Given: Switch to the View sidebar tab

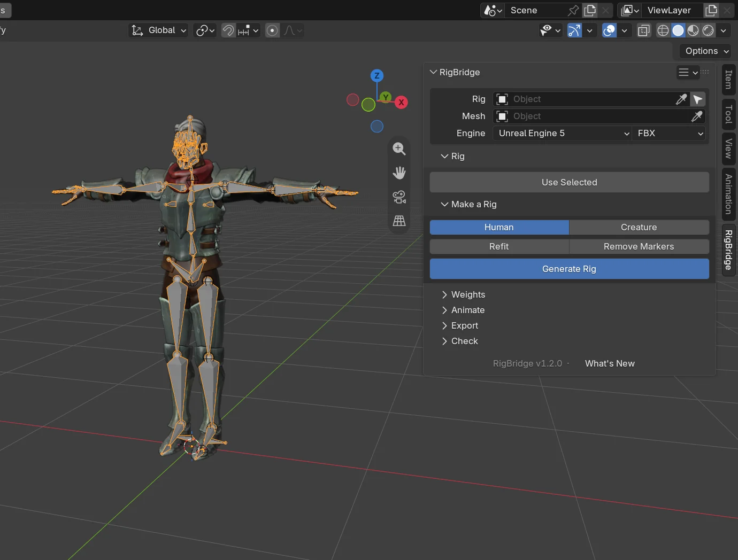Looking at the screenshot, I should (728, 149).
